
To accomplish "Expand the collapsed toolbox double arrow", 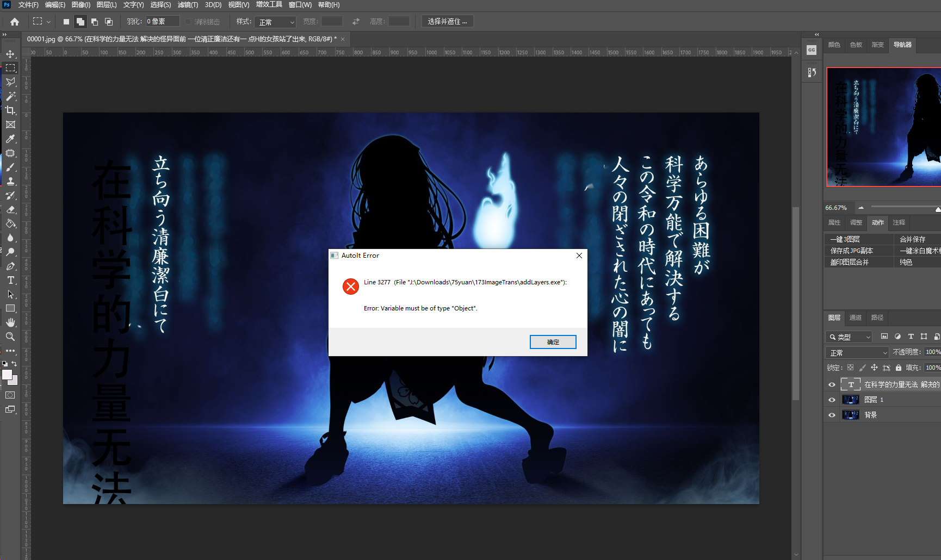I will click(x=4, y=35).
